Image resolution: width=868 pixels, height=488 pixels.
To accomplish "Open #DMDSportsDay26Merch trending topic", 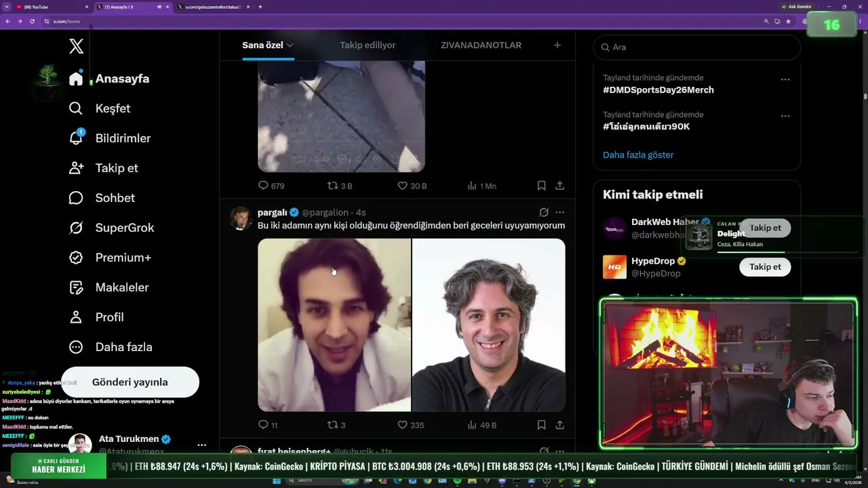I will (658, 89).
